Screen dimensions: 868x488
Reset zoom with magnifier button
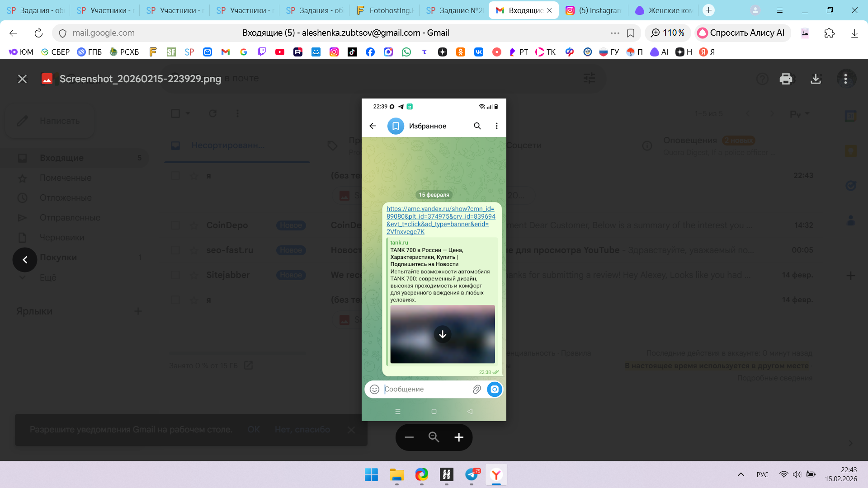pos(434,437)
